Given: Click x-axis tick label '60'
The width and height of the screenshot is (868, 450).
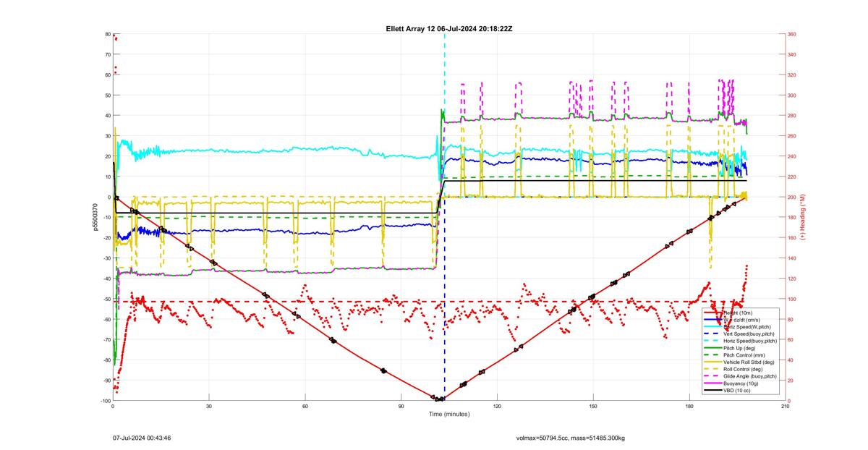Looking at the screenshot, I should 305,407.
